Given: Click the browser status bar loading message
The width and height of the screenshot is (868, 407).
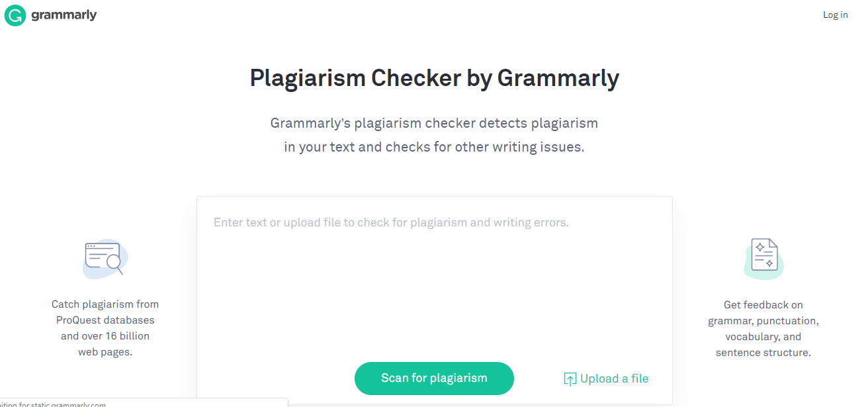Looking at the screenshot, I should [x=53, y=404].
